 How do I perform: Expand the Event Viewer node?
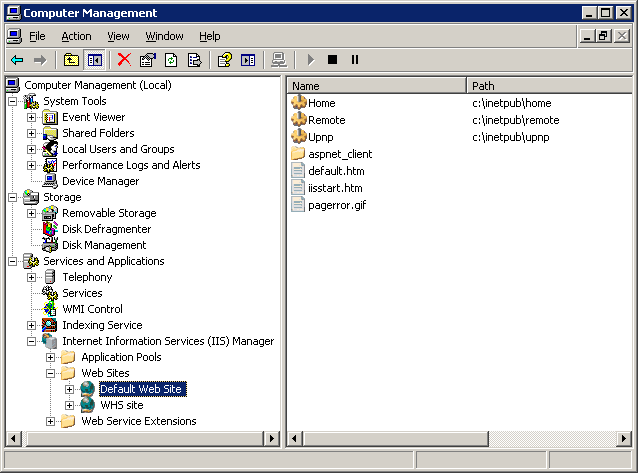click(31, 117)
